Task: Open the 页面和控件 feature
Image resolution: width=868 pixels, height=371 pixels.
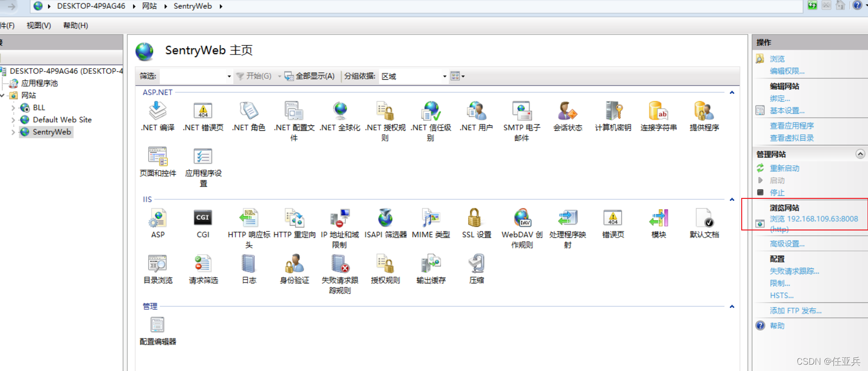Action: (157, 162)
